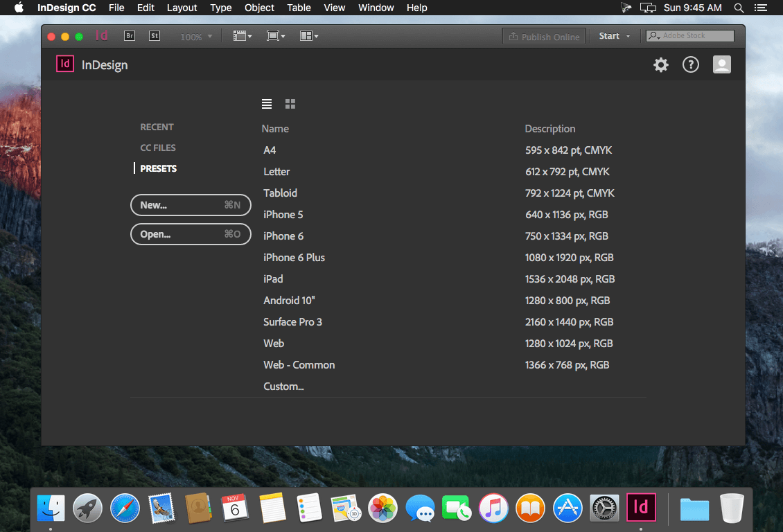Switch presets to list view
783x532 pixels.
[267, 103]
